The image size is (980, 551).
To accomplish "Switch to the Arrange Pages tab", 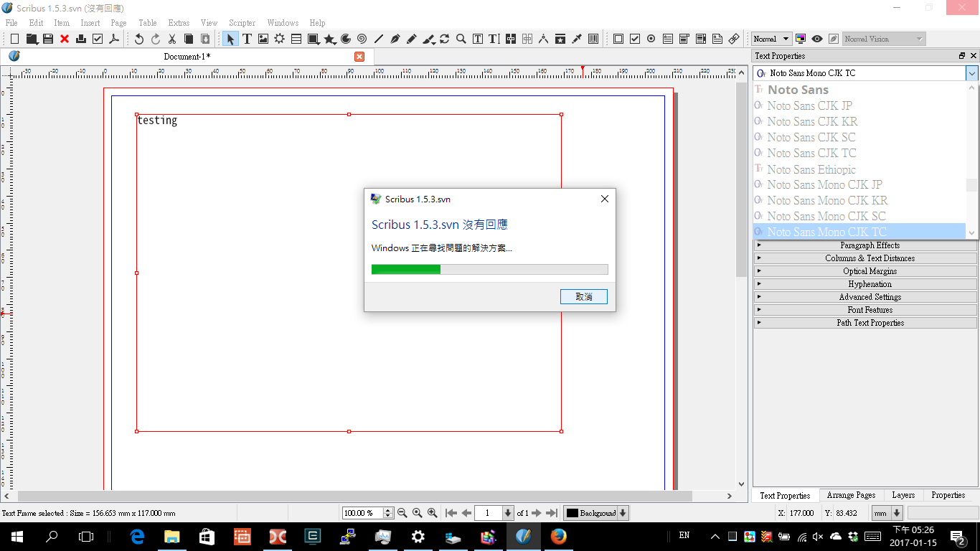I will click(x=851, y=495).
